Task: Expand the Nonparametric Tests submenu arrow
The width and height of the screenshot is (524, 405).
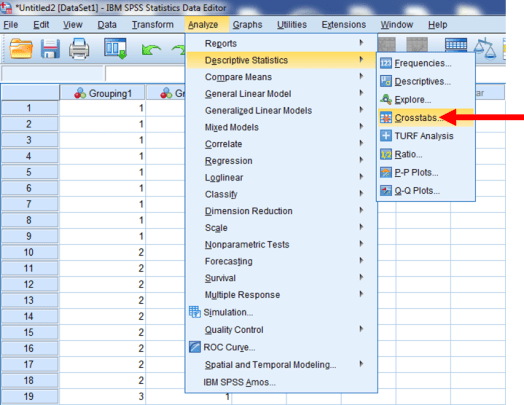Action: coord(361,244)
